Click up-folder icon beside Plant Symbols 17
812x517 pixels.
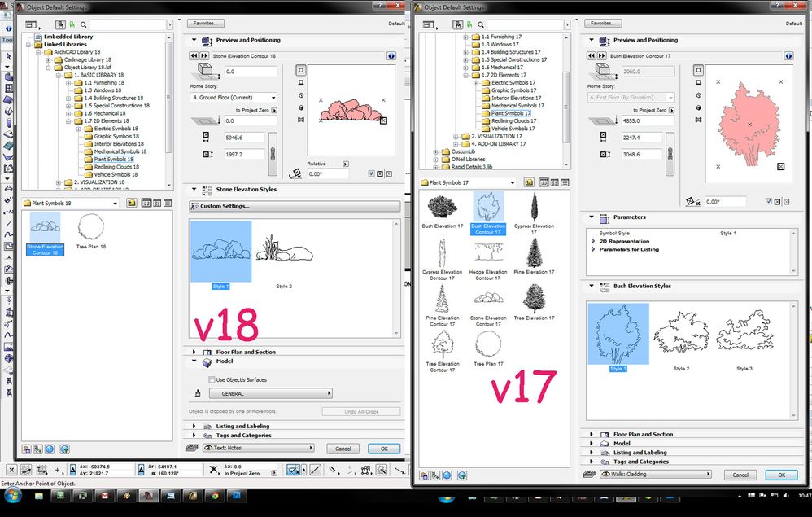tap(529, 182)
